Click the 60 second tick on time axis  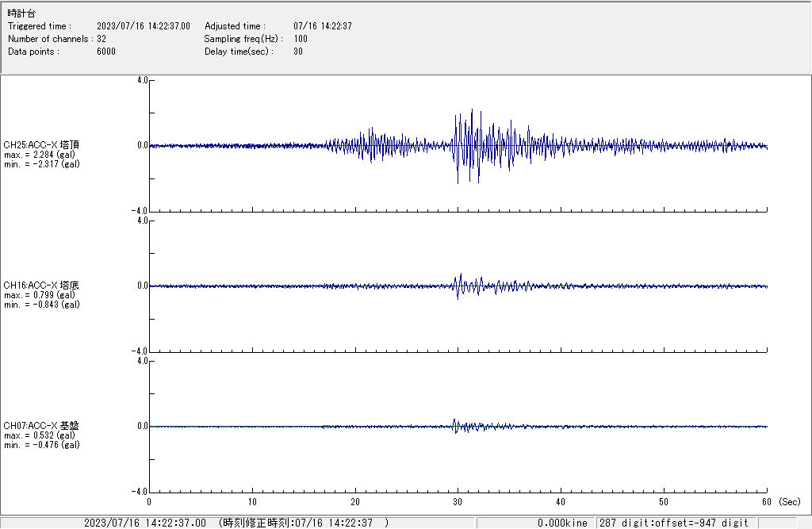(x=767, y=502)
